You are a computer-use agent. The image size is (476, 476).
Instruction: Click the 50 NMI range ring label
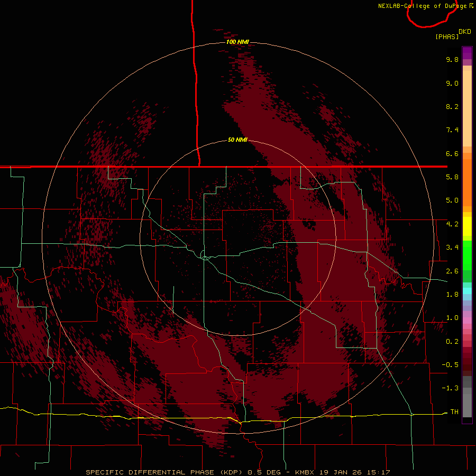pyautogui.click(x=237, y=140)
